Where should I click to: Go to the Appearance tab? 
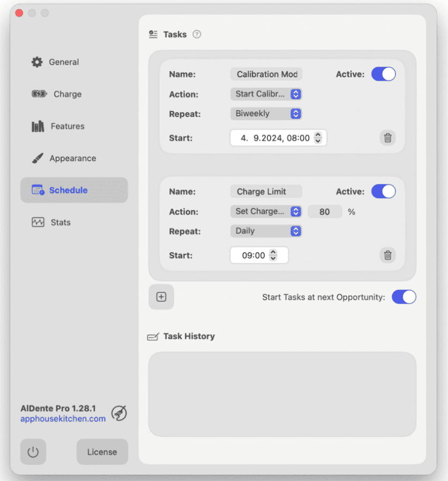click(64, 158)
